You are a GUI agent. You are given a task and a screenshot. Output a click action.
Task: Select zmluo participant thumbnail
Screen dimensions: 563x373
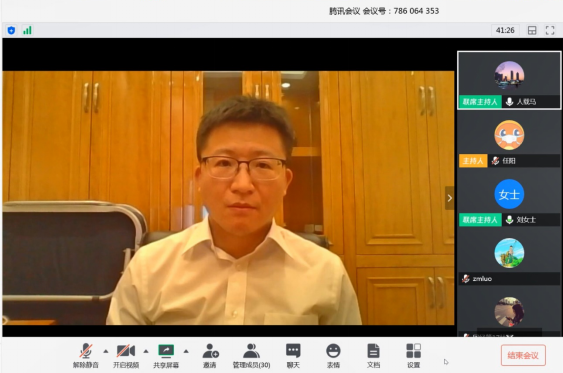tap(509, 261)
